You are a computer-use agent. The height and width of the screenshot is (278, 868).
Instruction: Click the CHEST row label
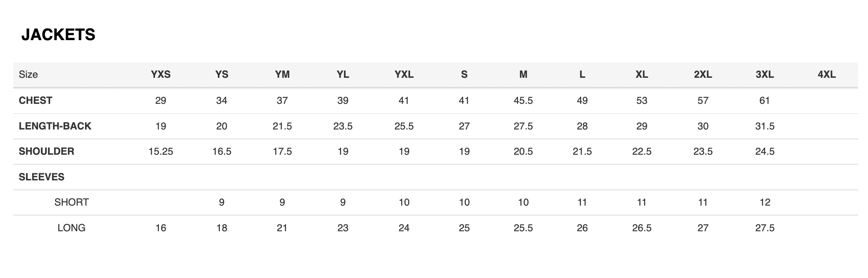pos(36,101)
